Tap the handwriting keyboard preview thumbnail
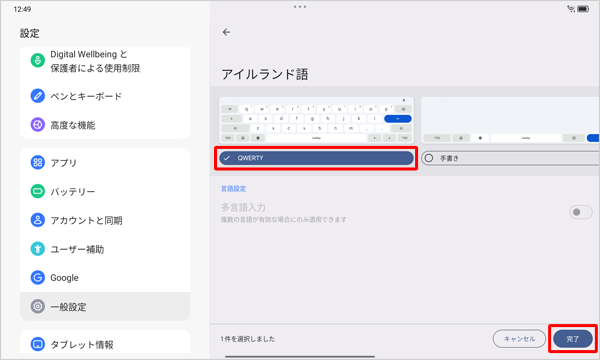 tap(510, 120)
